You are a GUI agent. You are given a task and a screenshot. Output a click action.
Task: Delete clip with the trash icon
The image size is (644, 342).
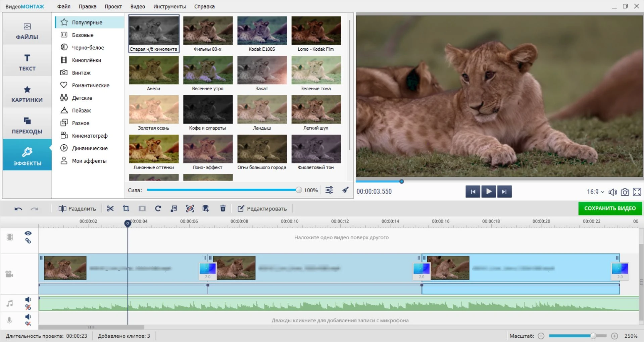click(x=223, y=209)
